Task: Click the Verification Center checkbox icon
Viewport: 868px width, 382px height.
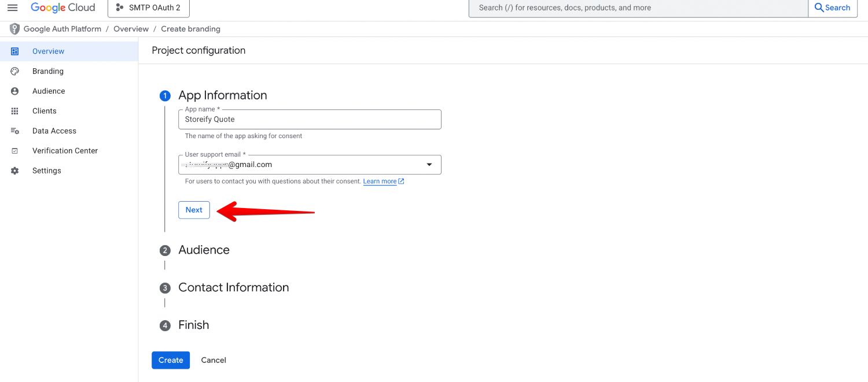Action: point(15,151)
